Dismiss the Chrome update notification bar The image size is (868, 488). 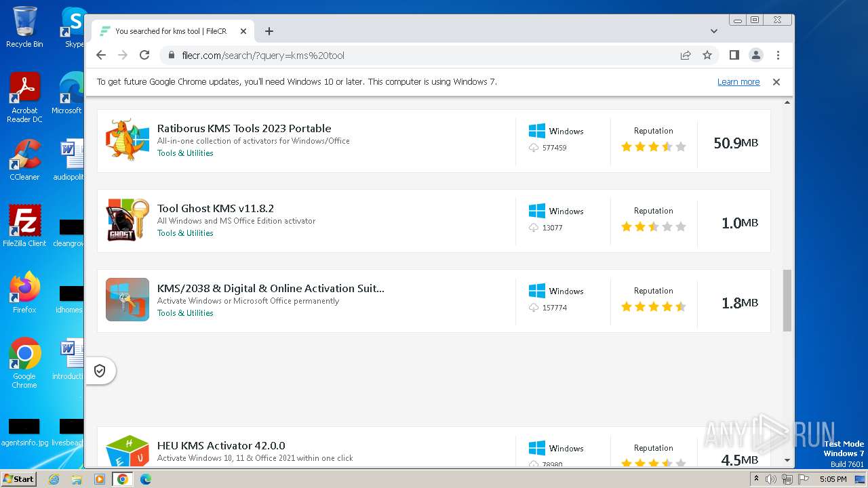tap(776, 82)
